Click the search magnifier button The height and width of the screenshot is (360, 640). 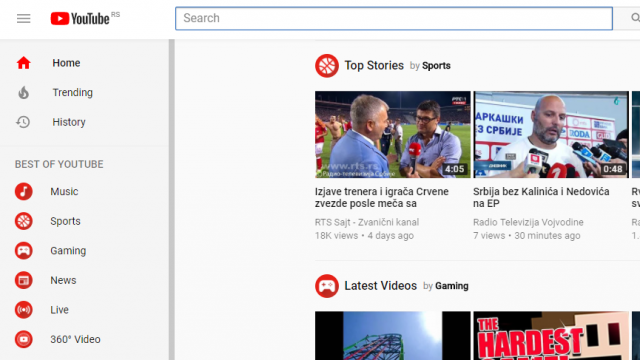tap(634, 18)
